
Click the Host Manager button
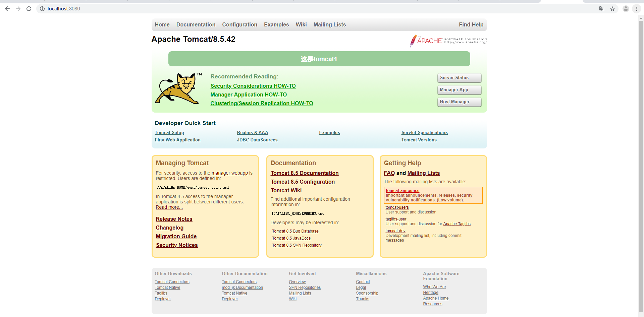tap(459, 102)
